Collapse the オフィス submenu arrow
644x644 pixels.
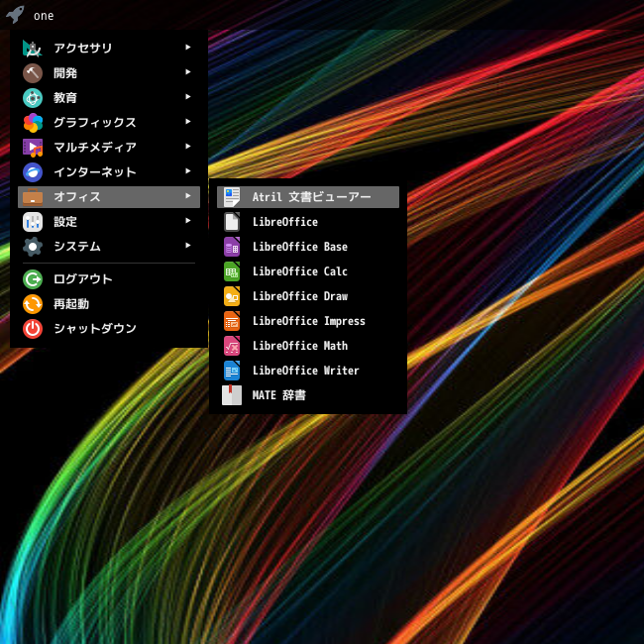click(x=187, y=196)
